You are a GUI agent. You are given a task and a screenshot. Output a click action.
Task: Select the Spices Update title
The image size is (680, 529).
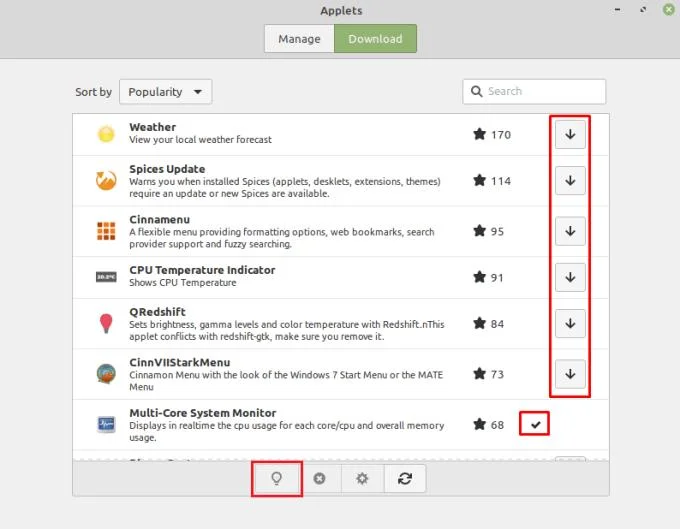coord(167,169)
